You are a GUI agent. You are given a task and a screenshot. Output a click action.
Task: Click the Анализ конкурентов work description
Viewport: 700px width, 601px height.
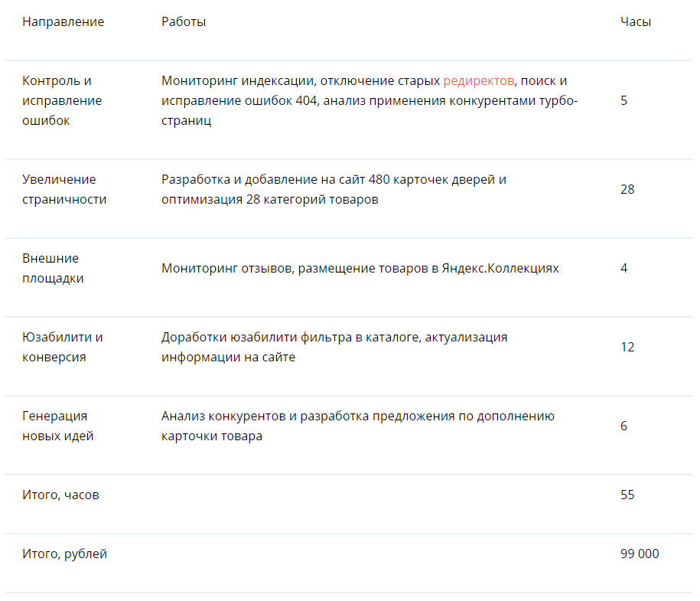point(358,426)
